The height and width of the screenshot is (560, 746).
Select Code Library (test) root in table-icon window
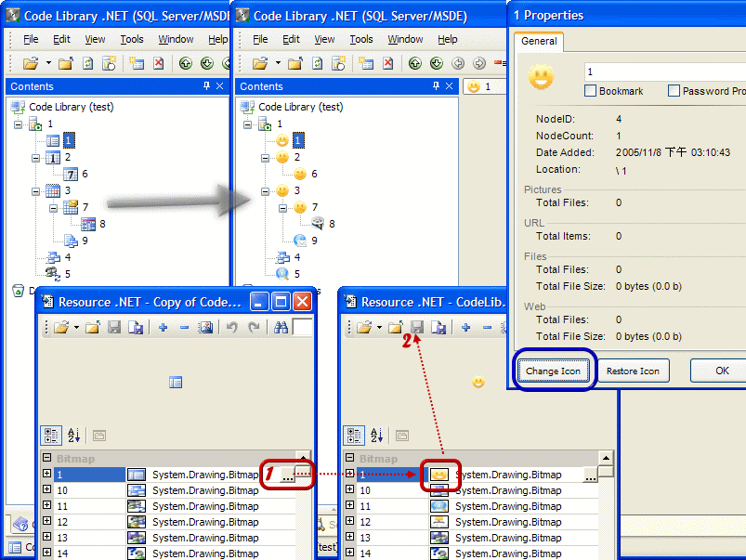(72, 107)
